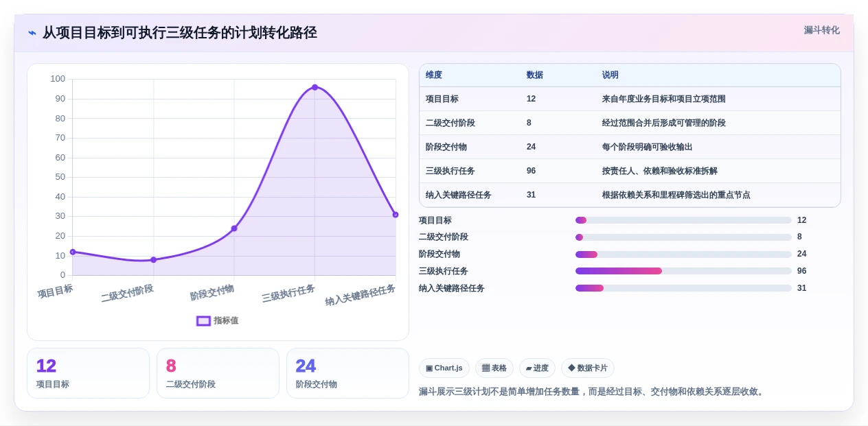Click the lightning icon beside the title
This screenshot has width=868, height=426.
point(32,33)
